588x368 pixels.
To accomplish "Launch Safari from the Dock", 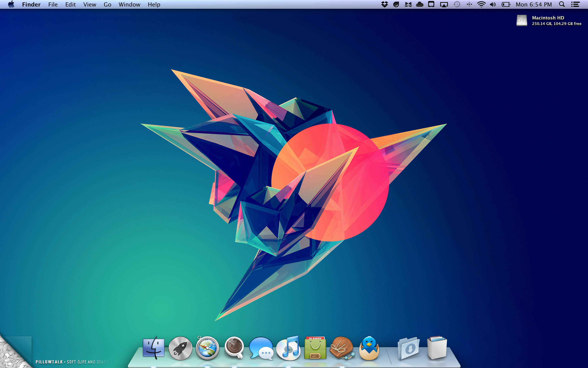I will [x=207, y=348].
